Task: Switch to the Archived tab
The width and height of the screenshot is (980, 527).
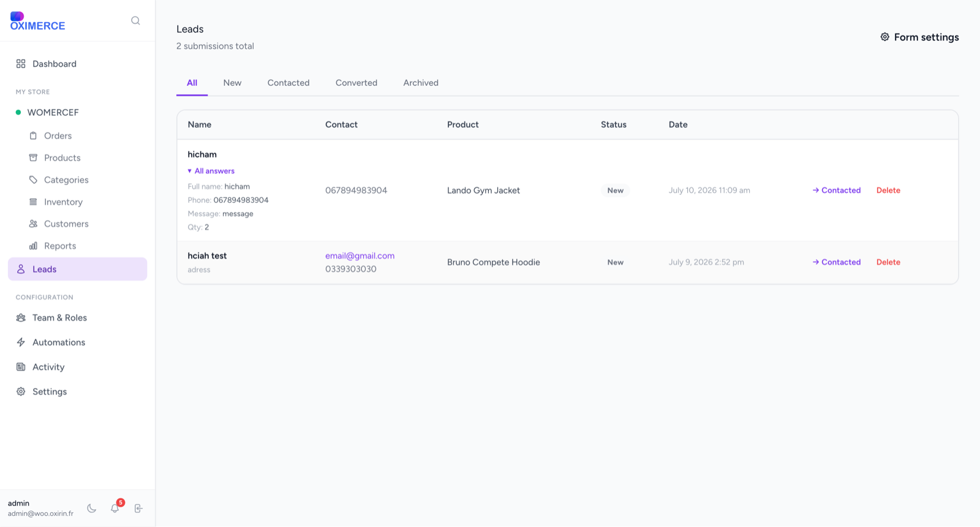Action: coord(421,83)
